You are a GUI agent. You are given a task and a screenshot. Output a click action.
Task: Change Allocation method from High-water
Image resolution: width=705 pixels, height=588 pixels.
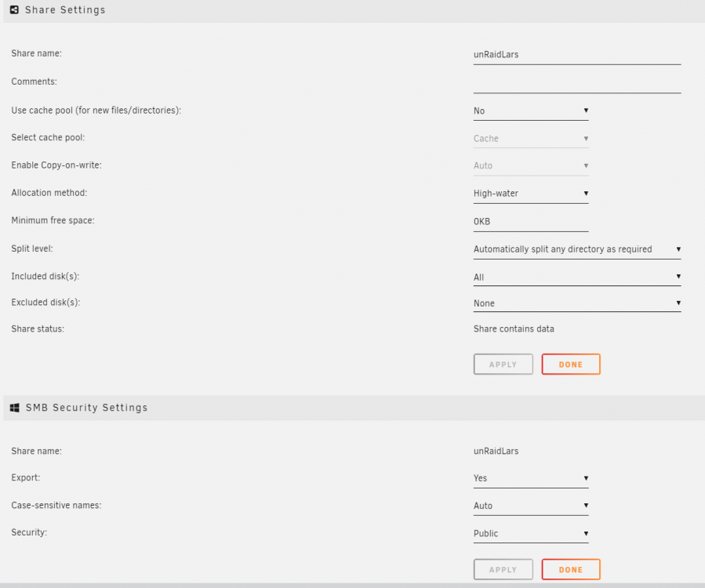pos(531,194)
